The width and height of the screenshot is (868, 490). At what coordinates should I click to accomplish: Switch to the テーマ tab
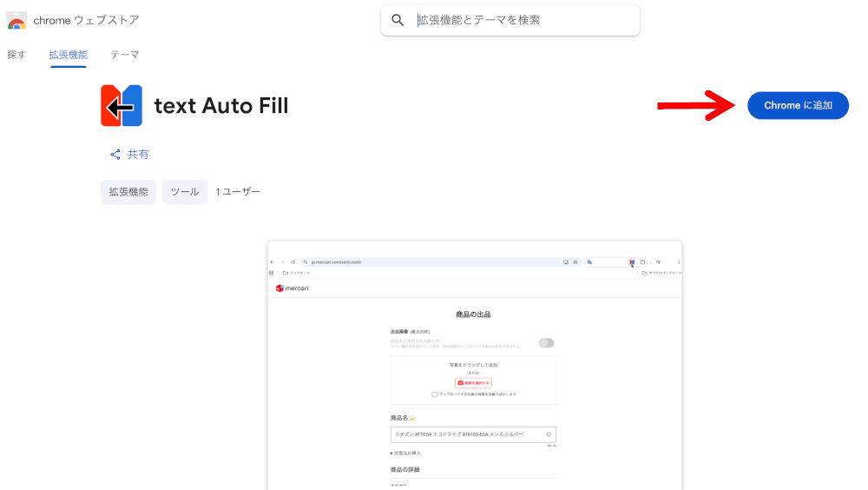pos(124,55)
